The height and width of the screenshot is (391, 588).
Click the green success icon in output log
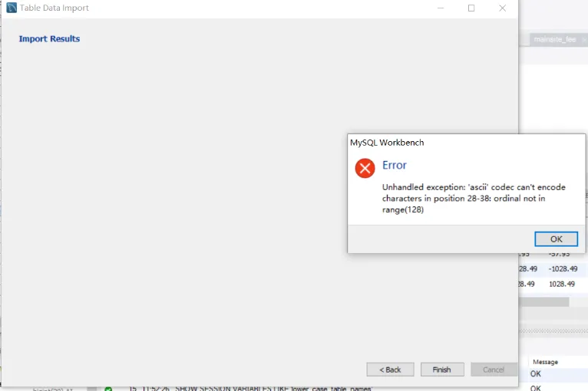(x=108, y=389)
